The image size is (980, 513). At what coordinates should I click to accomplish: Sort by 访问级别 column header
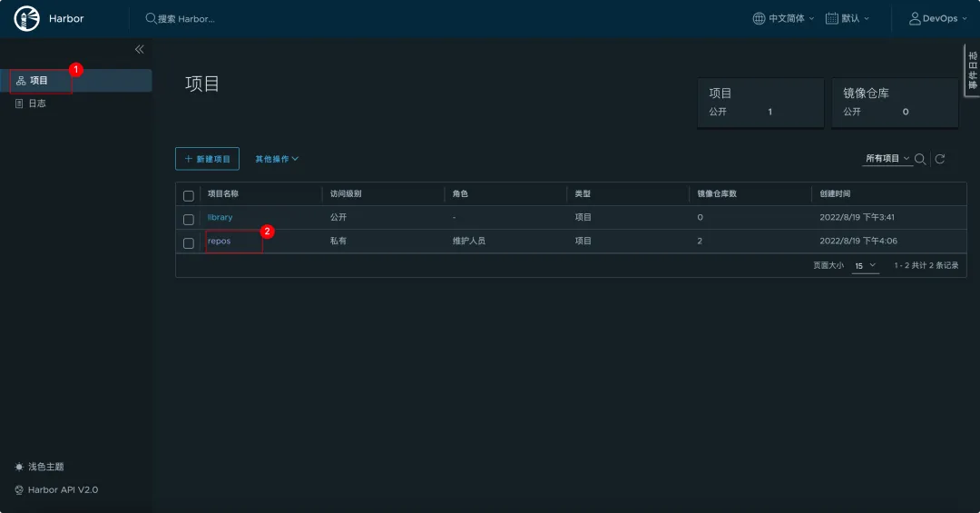[346, 194]
